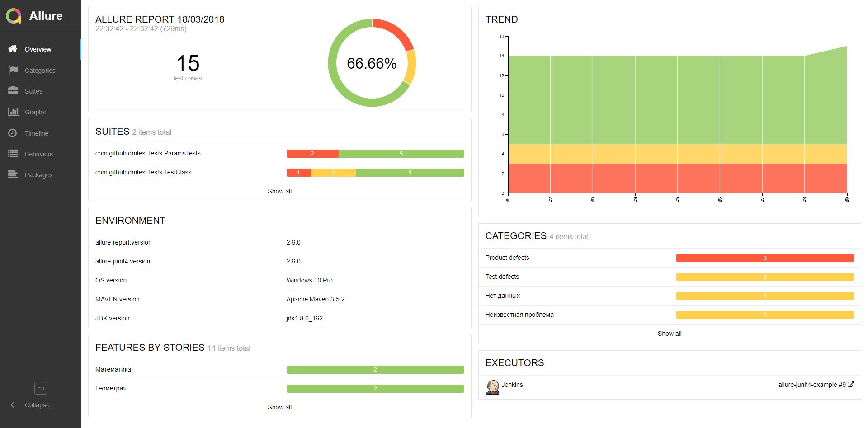
Task: Click the Apache Maven 3.5.2 value
Action: (x=315, y=299)
